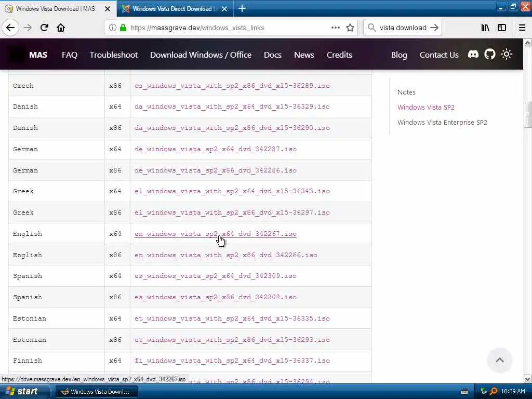Screen dimensions: 532x399
Task: Open the Firefox hamburger menu
Action: tap(522, 28)
